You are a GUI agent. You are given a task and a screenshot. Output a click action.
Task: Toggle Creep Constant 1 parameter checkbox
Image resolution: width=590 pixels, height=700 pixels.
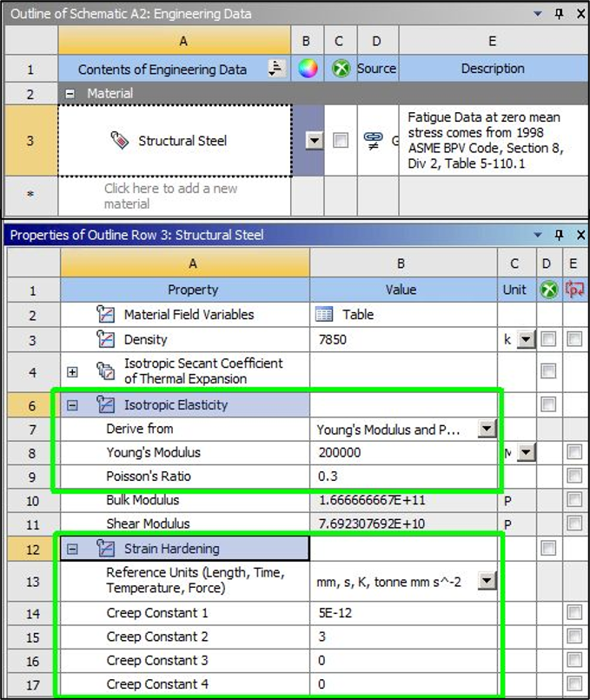point(574,612)
